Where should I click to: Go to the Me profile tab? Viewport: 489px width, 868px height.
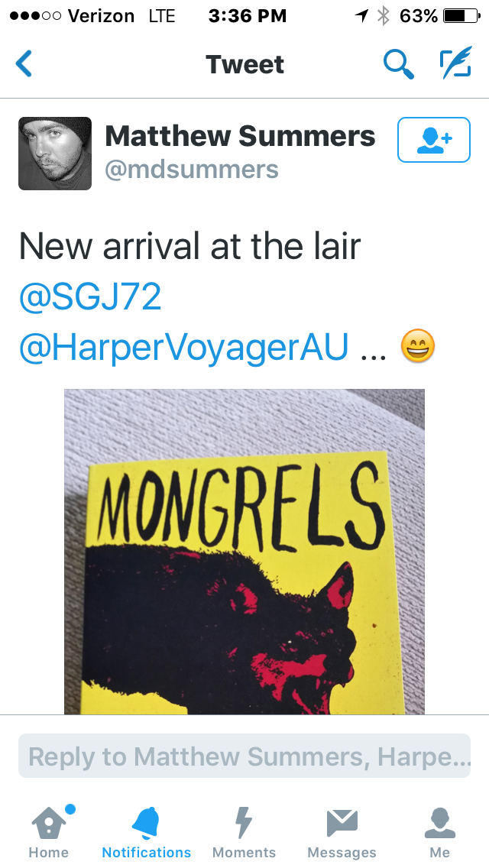pos(439,831)
